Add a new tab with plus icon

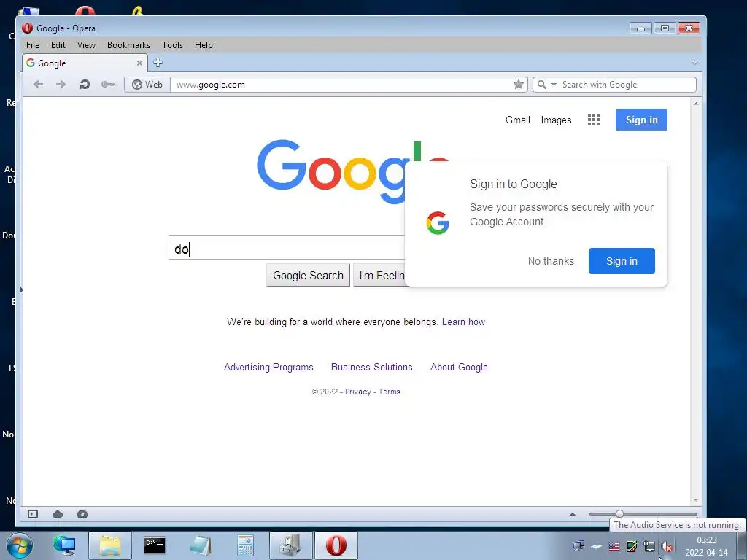(x=158, y=63)
